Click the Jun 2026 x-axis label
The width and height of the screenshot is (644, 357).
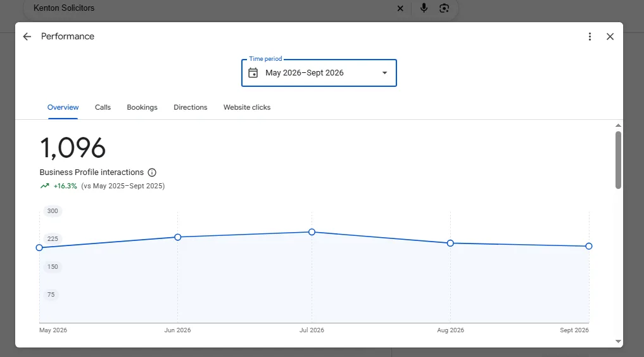tap(177, 330)
